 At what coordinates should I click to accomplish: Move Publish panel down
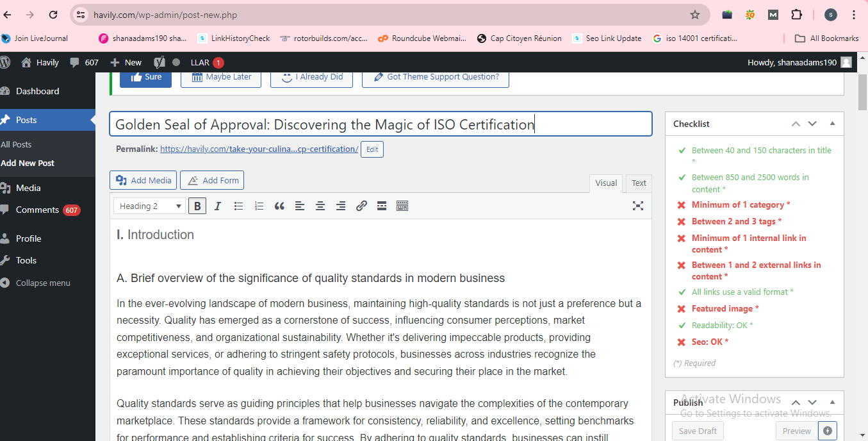point(812,403)
